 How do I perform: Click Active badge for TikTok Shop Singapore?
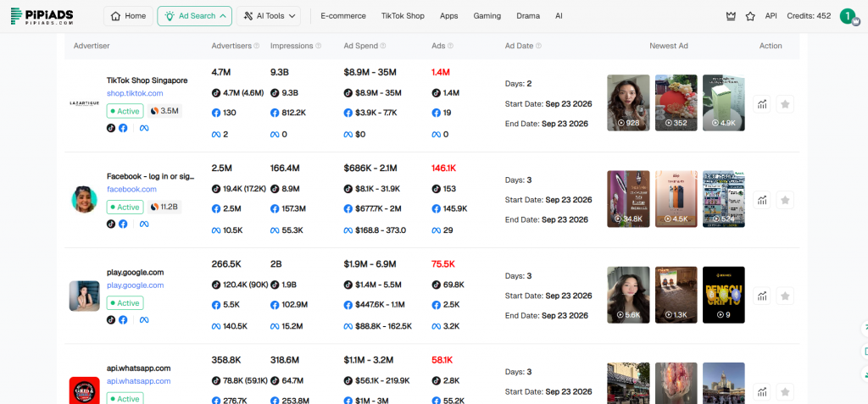125,111
